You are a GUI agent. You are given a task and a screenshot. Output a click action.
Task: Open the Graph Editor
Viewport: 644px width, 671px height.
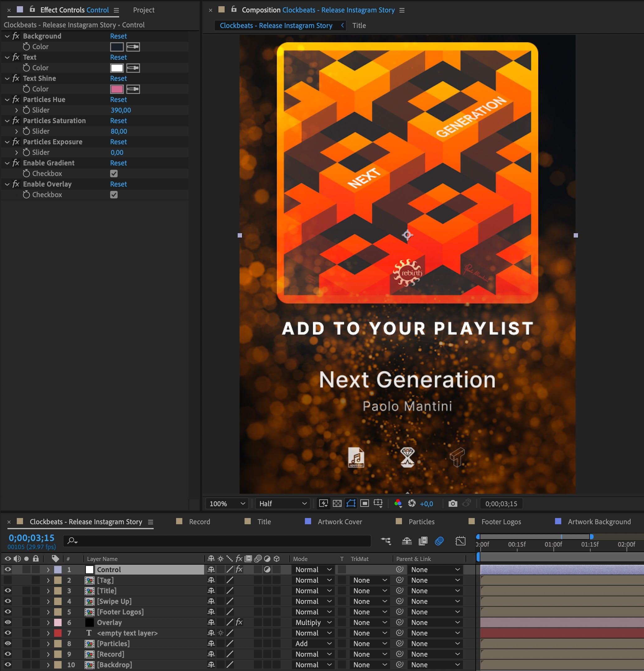tap(460, 541)
